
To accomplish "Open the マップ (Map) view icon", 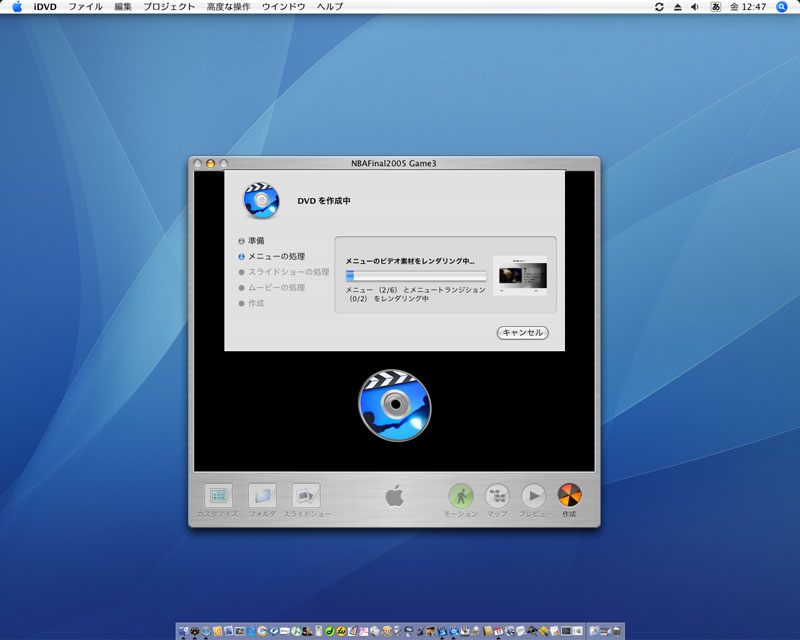I will coord(497,495).
